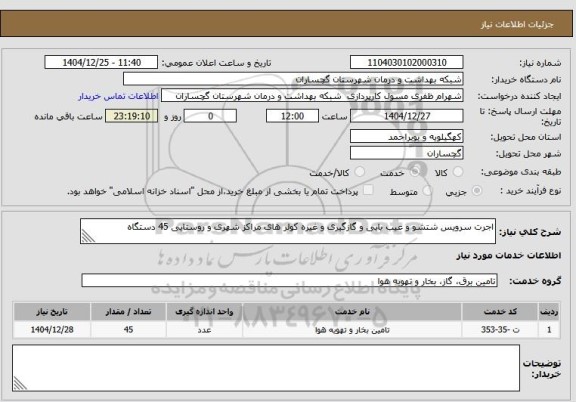Click the گروه خدمت field تامین برق، گاز
The image size is (576, 402).
click(x=289, y=281)
